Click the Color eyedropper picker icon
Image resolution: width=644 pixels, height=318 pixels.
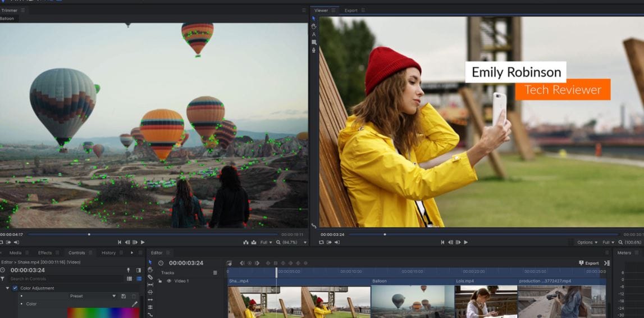(134, 304)
